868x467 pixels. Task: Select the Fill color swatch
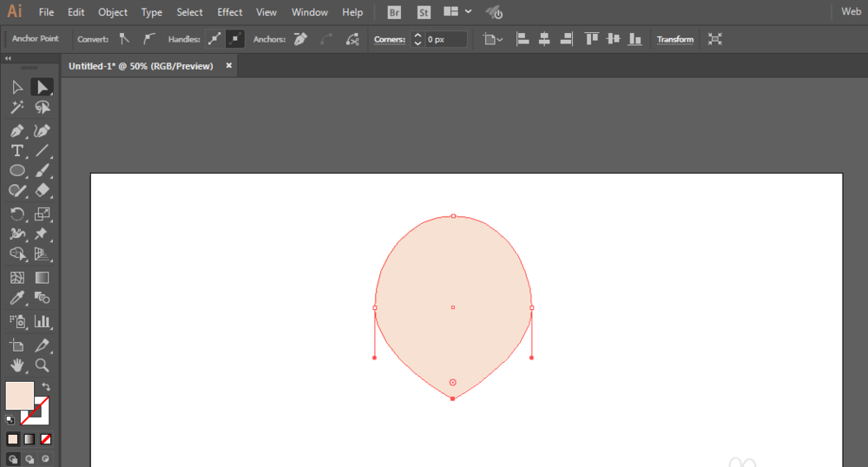[x=19, y=396]
